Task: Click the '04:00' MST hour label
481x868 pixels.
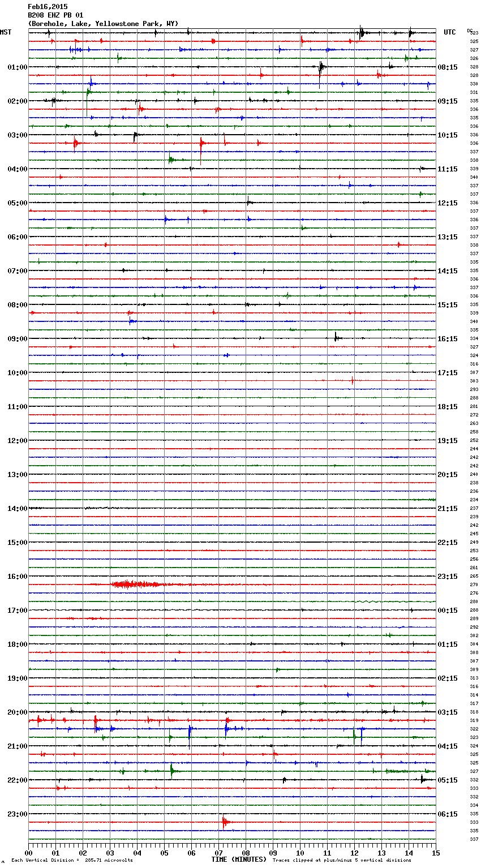Action: (x=18, y=169)
